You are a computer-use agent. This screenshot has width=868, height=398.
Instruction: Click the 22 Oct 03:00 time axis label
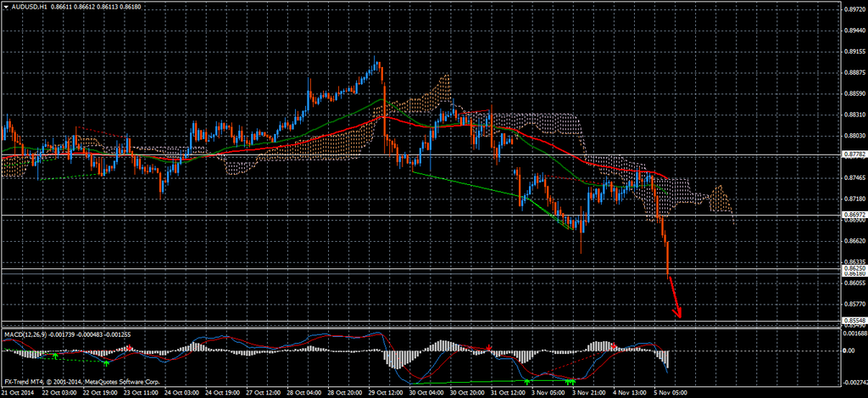[59, 392]
